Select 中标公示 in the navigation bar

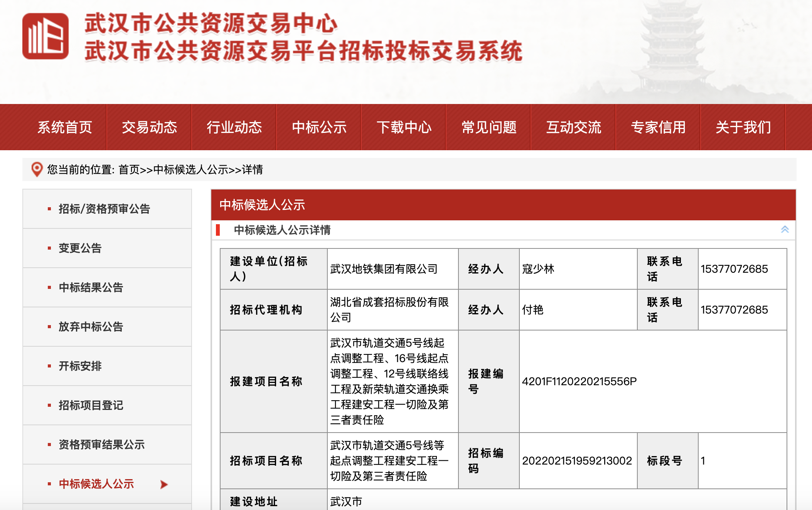319,127
